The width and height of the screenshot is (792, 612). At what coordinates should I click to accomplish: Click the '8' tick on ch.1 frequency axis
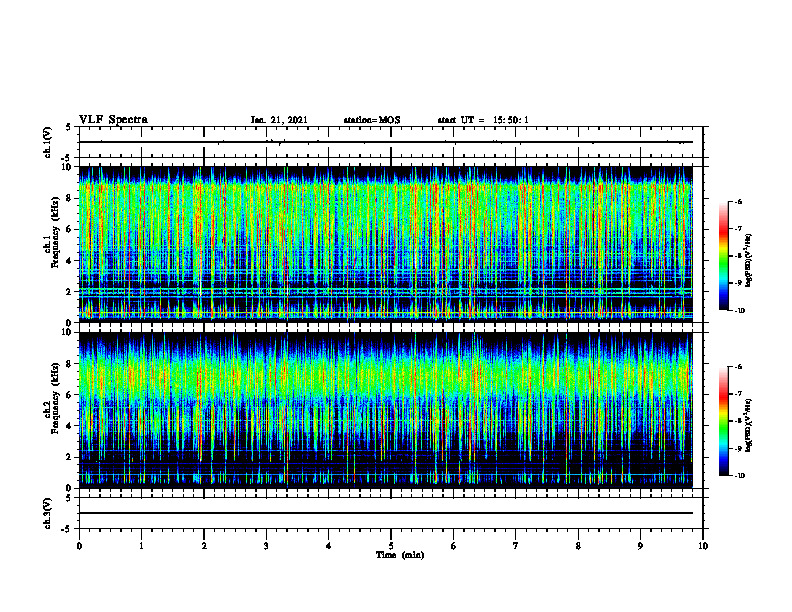pos(69,198)
